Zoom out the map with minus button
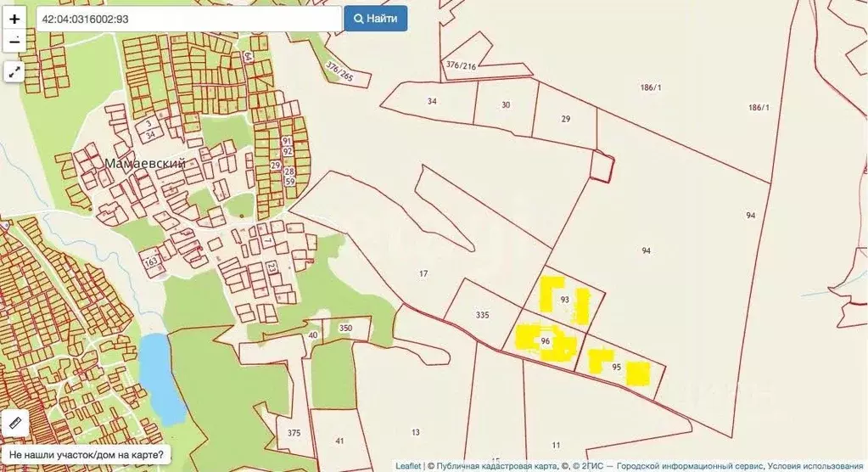The height and width of the screenshot is (472, 868). click(x=14, y=40)
